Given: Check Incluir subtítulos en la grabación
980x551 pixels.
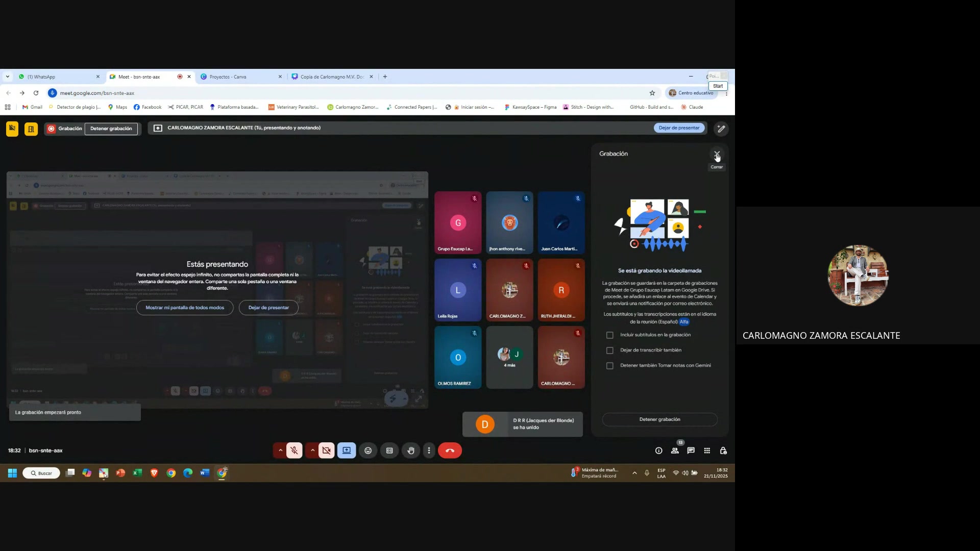Looking at the screenshot, I should coord(609,335).
